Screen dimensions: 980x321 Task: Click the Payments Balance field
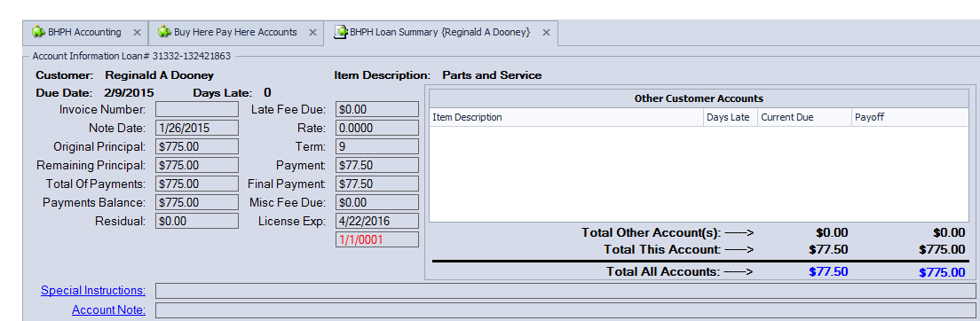(197, 203)
